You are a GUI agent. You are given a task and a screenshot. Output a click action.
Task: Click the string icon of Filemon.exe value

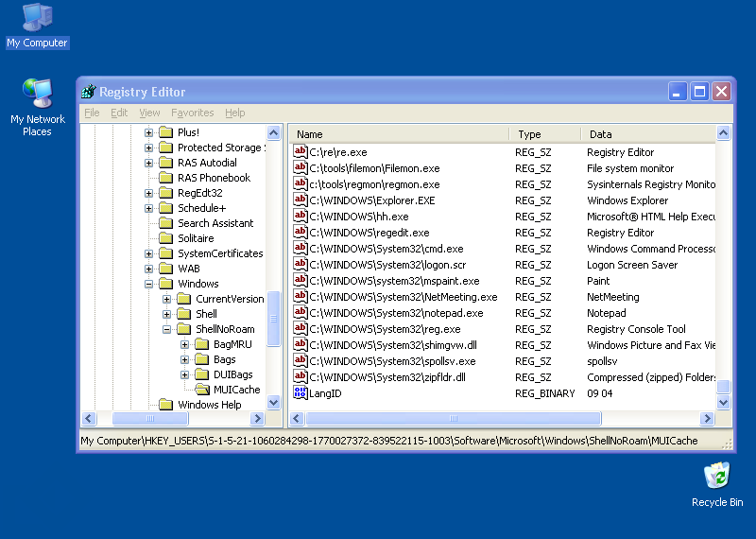pyautogui.click(x=300, y=168)
